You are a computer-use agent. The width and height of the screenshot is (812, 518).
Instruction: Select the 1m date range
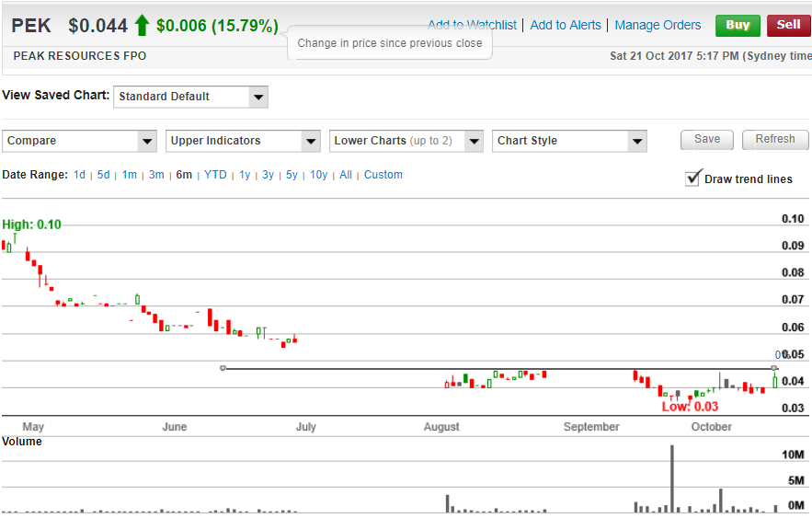(130, 175)
